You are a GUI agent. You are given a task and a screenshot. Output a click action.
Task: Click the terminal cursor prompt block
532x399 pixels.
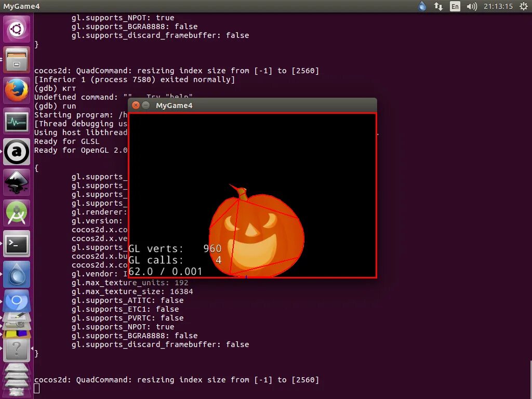[37, 389]
